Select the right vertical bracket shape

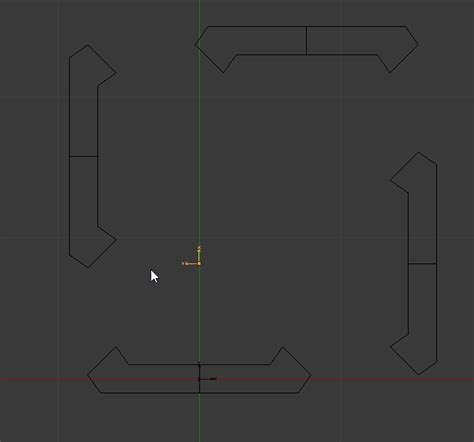click(x=423, y=263)
